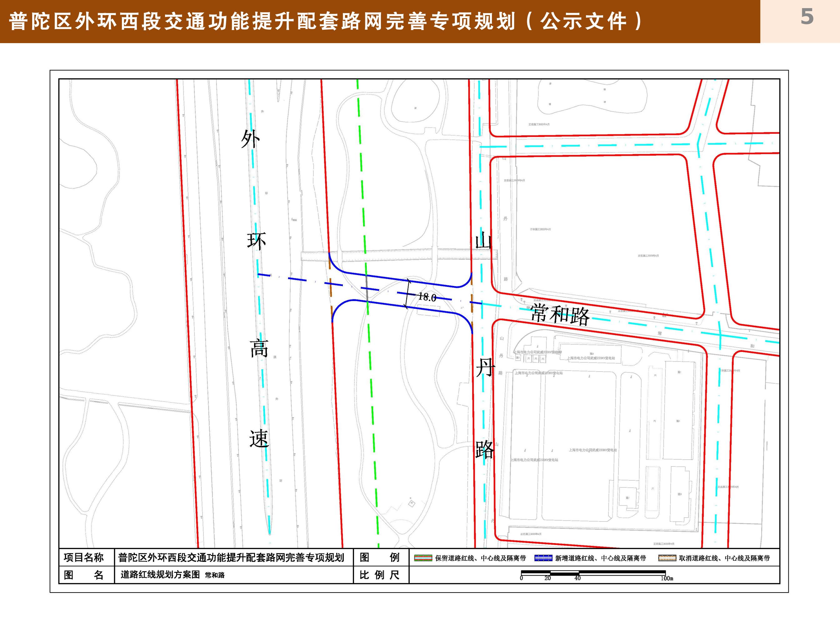
Task: Click the 18.0 width dimension label
Action: [x=427, y=297]
